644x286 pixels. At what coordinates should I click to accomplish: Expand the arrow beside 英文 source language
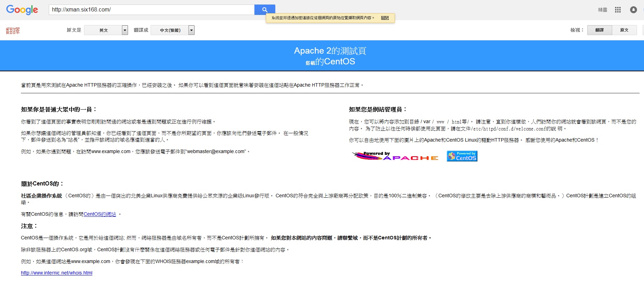[125, 30]
